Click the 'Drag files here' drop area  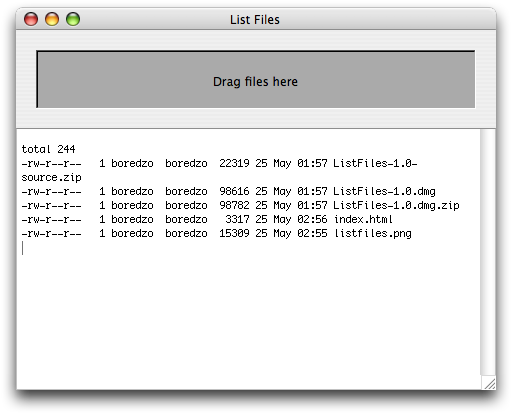point(256,79)
